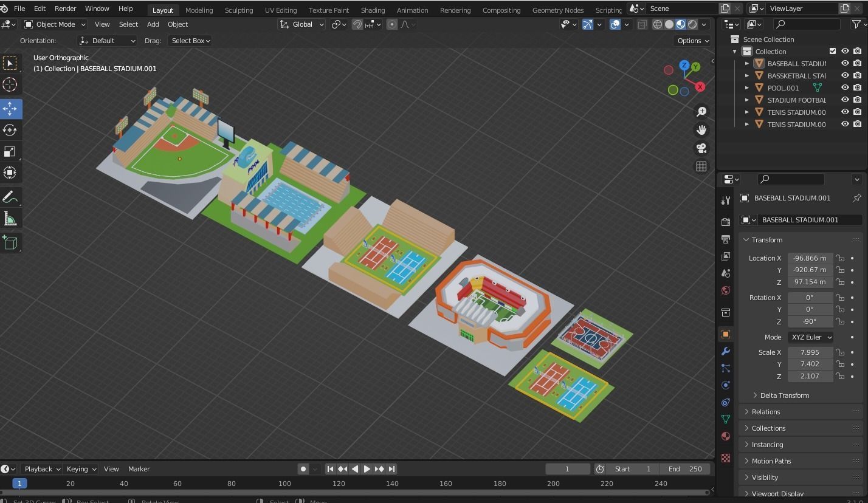Hide STADIUM FOOTBALL in viewport
Screen dimensions: 868x503
[x=845, y=100]
